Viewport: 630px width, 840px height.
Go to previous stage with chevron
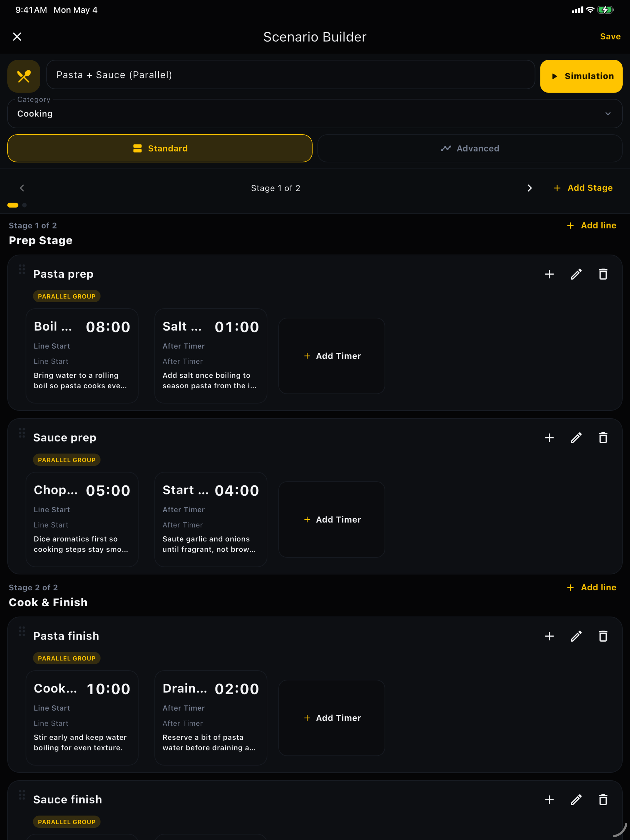(x=22, y=188)
